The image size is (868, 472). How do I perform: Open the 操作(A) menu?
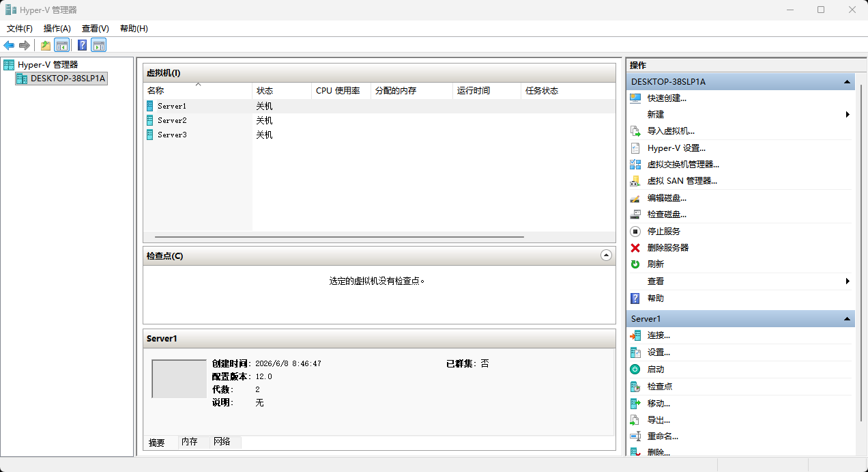point(57,28)
